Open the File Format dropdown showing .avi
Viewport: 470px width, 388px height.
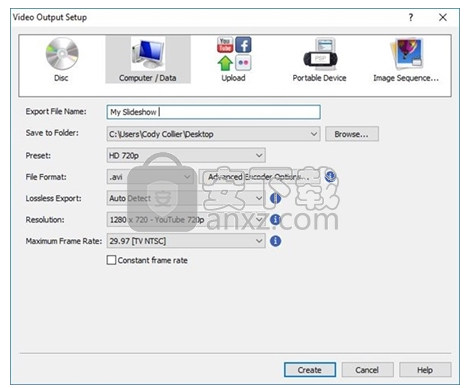tap(150, 177)
